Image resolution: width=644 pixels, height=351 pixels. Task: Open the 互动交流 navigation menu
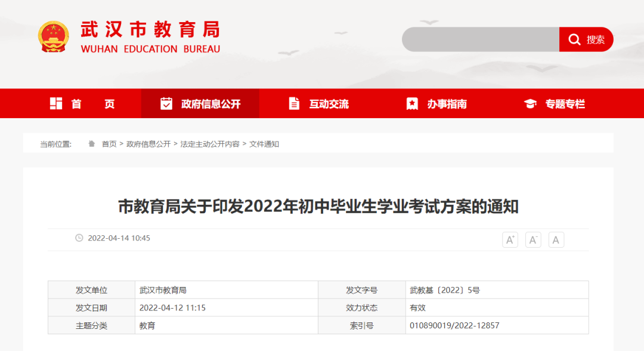coord(328,103)
